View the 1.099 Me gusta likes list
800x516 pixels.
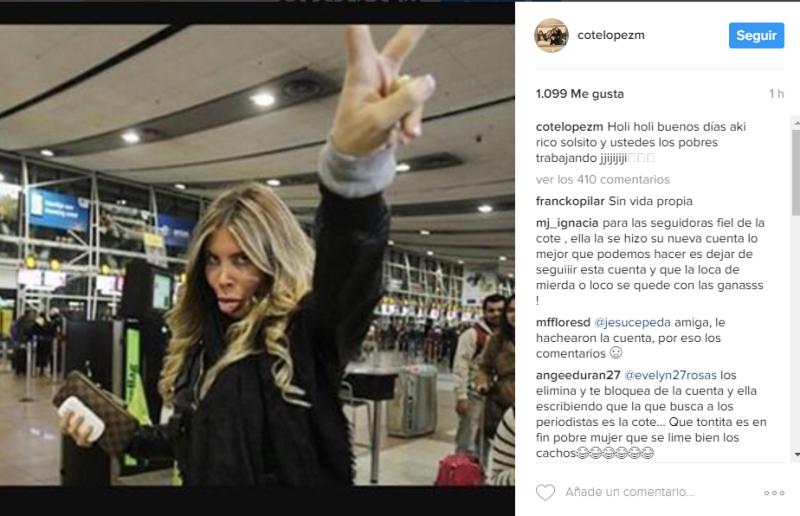click(580, 94)
